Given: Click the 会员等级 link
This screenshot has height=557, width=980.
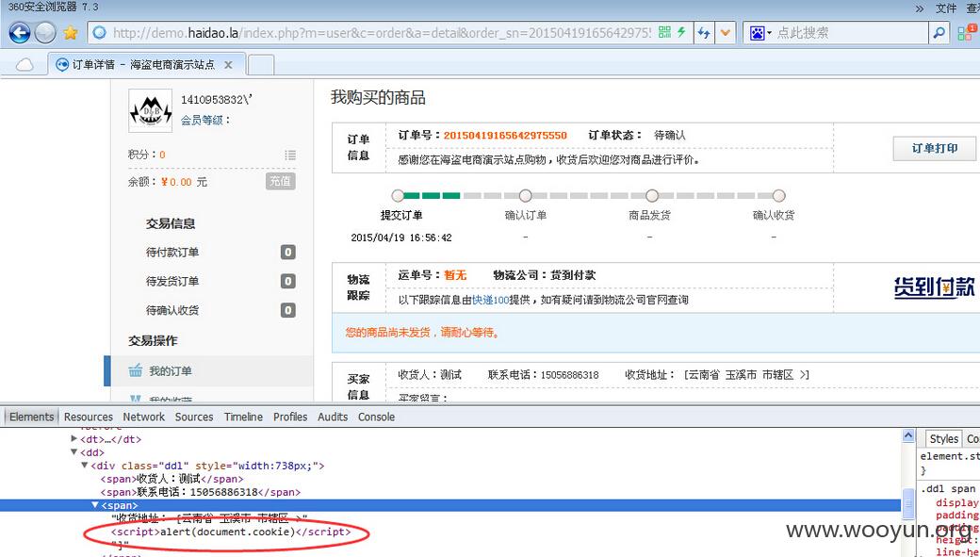Looking at the screenshot, I should [202, 120].
